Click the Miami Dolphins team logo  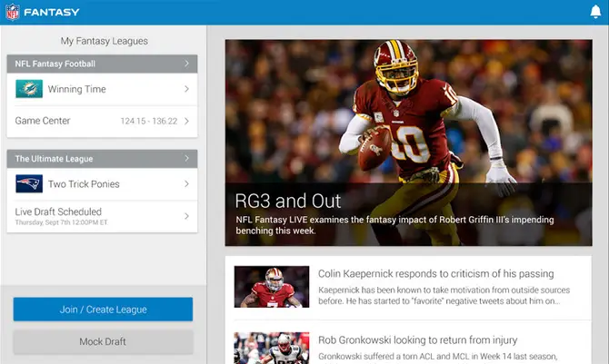[29, 89]
